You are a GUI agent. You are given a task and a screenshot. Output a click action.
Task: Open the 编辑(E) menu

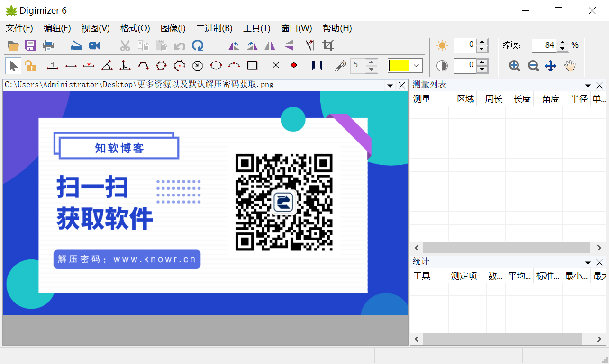57,28
